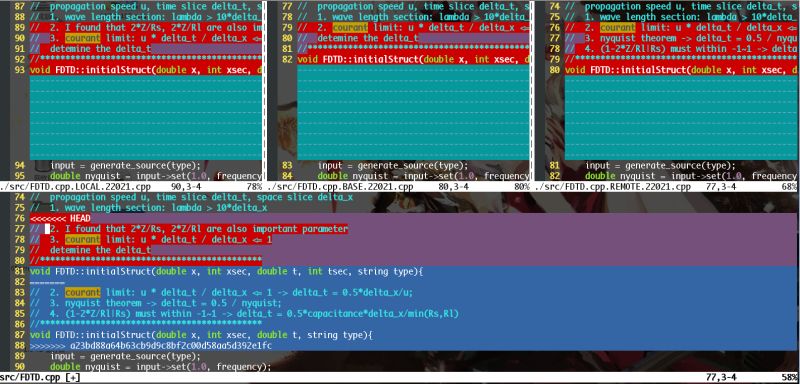Click cursor position '77,3-4' in bottom status line
This screenshot has width=800, height=384.
(721, 378)
